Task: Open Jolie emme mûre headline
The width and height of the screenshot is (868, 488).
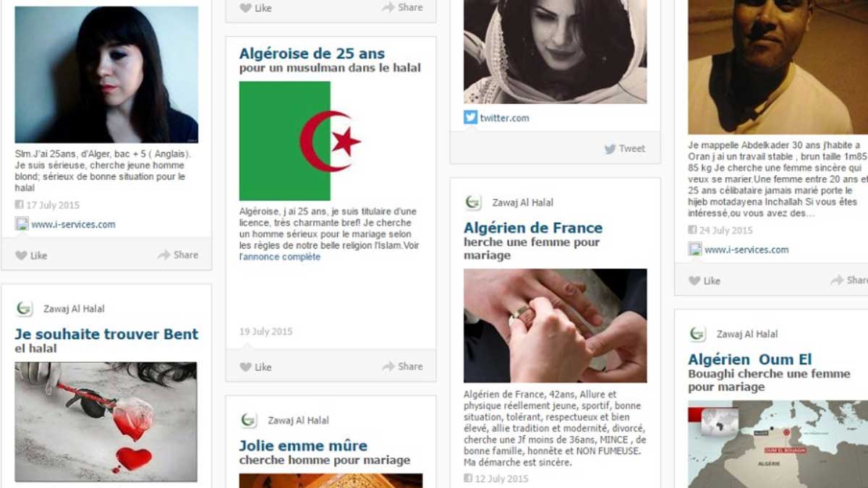Action: [303, 445]
